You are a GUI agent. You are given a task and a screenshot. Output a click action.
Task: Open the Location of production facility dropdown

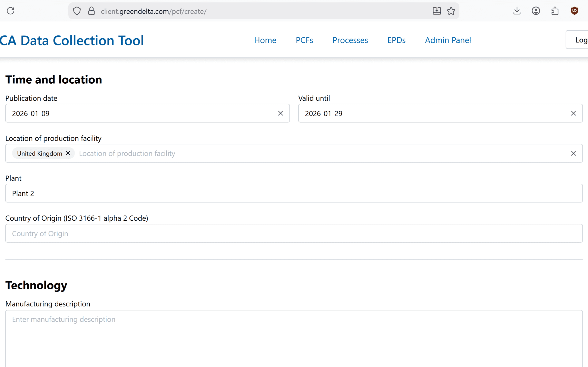tap(316, 153)
